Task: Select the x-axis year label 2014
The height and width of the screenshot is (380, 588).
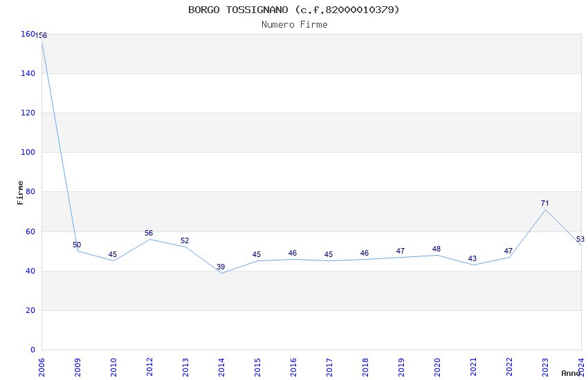Action: [x=221, y=368]
